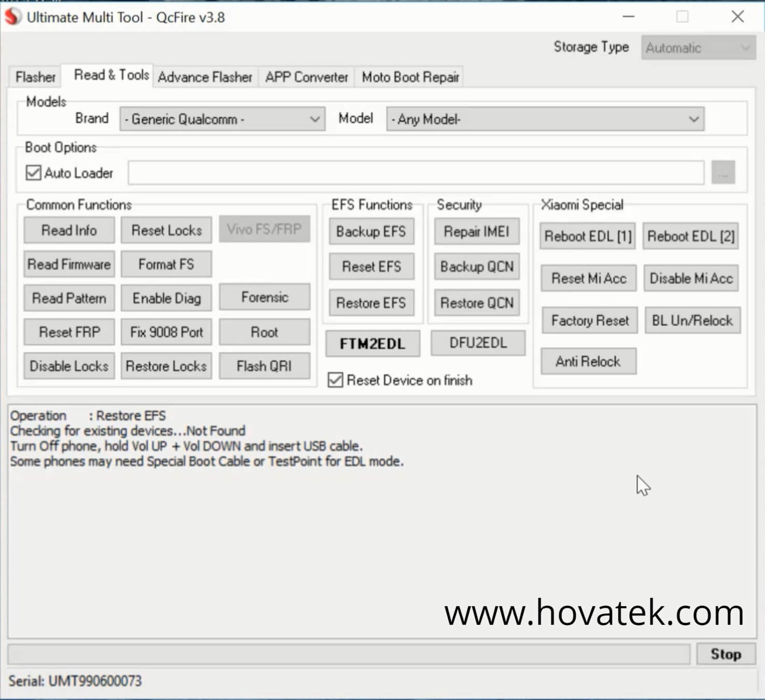
Task: Minimize the QcFire window
Action: click(x=629, y=17)
